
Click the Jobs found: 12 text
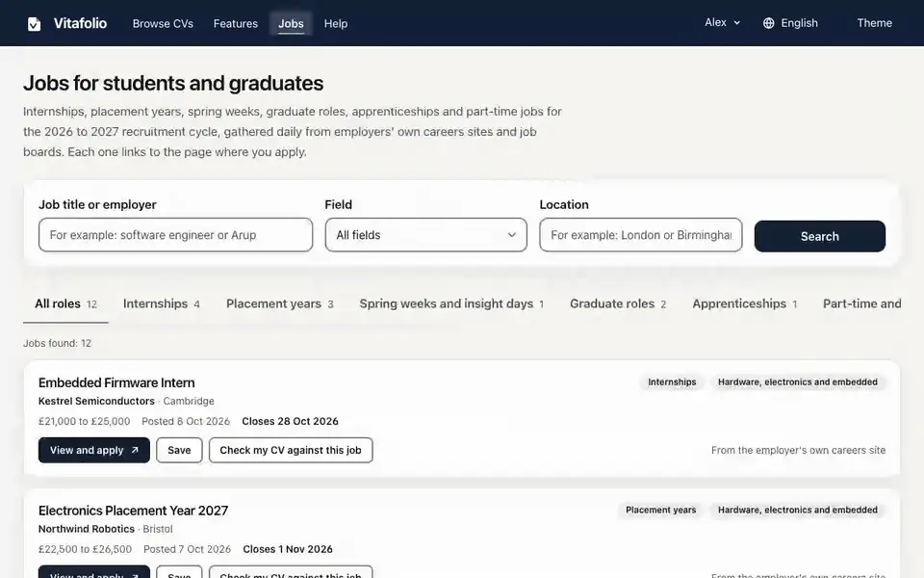point(57,343)
